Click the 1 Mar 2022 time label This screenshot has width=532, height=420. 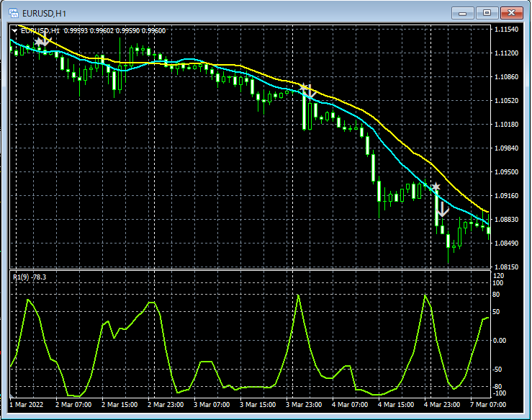[27, 405]
